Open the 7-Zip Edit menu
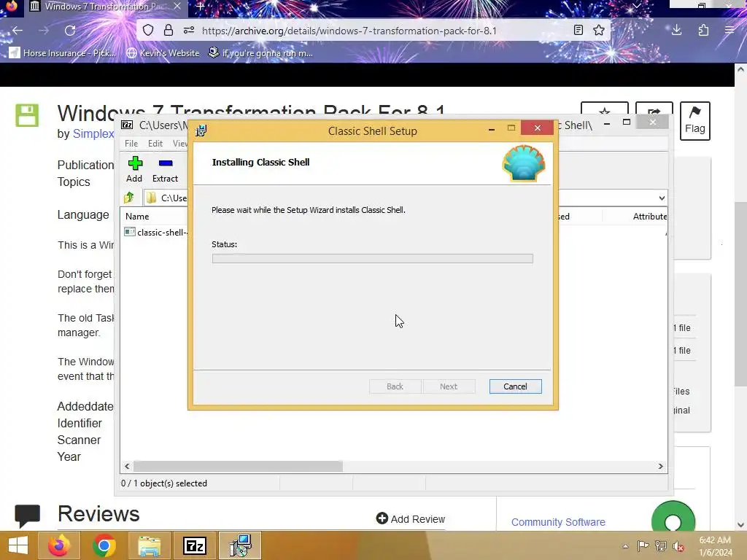Screen dimensions: 747x560 (x=155, y=144)
